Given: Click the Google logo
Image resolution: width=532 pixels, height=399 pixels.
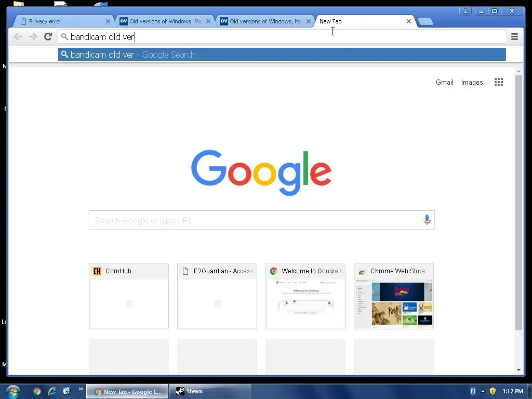Looking at the screenshot, I should pos(261,172).
